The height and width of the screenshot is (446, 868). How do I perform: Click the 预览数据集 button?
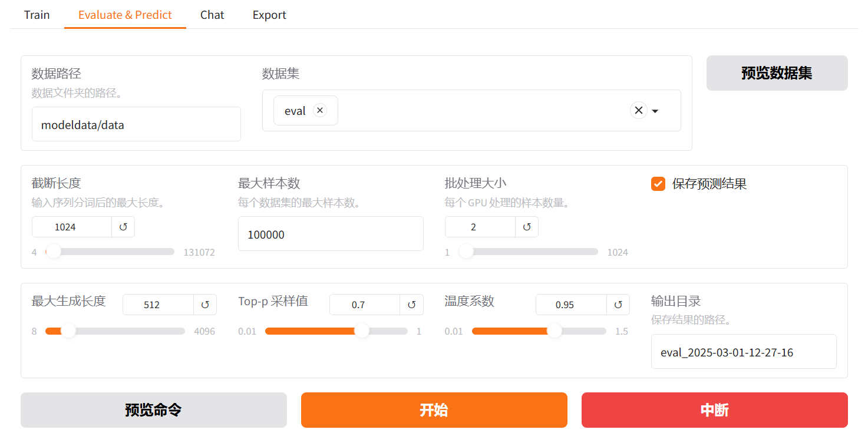coord(777,73)
